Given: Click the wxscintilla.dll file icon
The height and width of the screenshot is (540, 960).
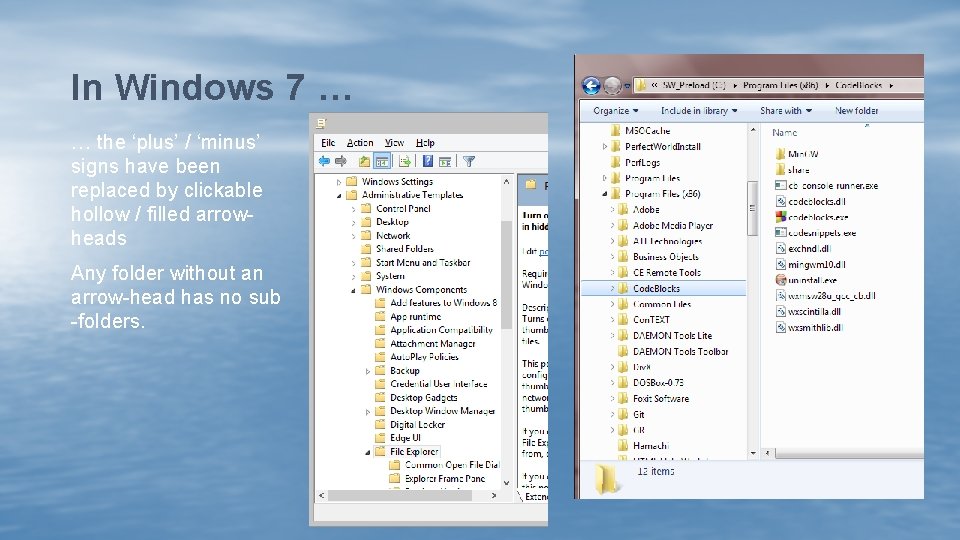Looking at the screenshot, I should [x=781, y=312].
